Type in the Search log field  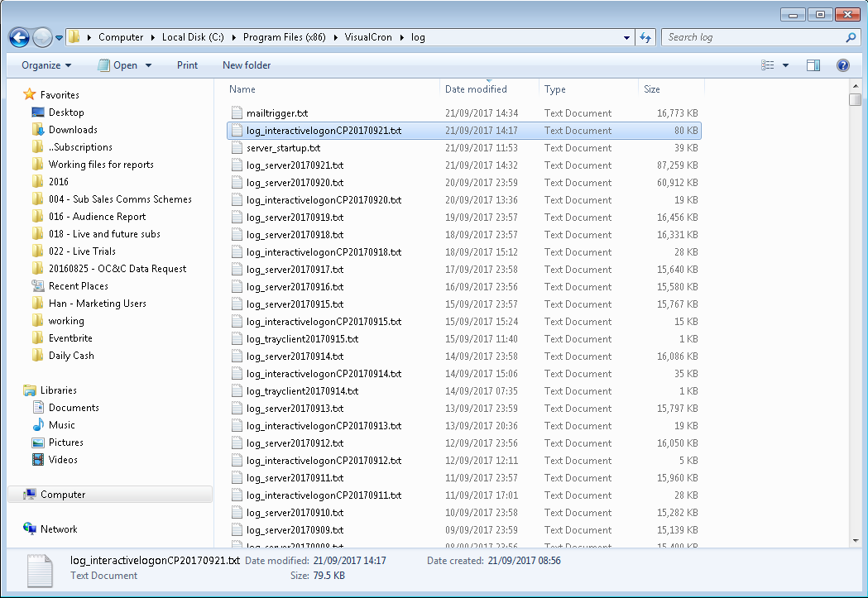tap(753, 37)
